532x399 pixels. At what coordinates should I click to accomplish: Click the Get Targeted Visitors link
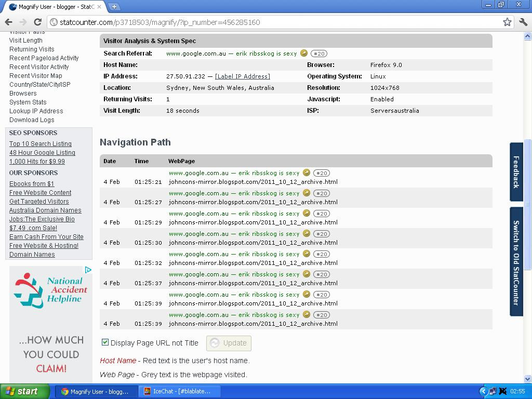point(39,202)
